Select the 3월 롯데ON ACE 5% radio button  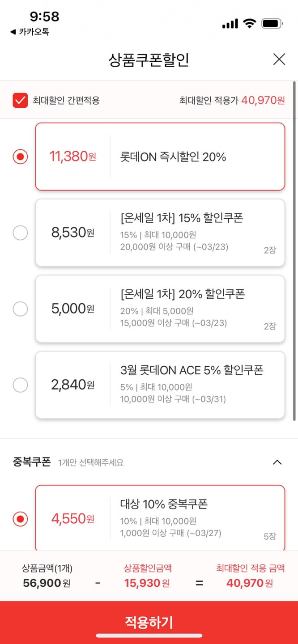[x=20, y=385]
